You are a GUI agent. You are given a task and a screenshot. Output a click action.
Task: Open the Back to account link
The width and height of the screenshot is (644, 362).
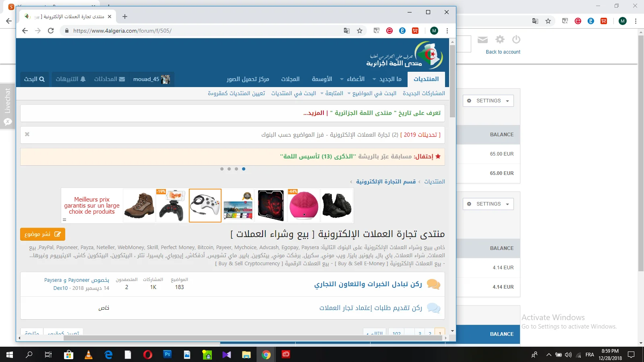click(x=503, y=52)
